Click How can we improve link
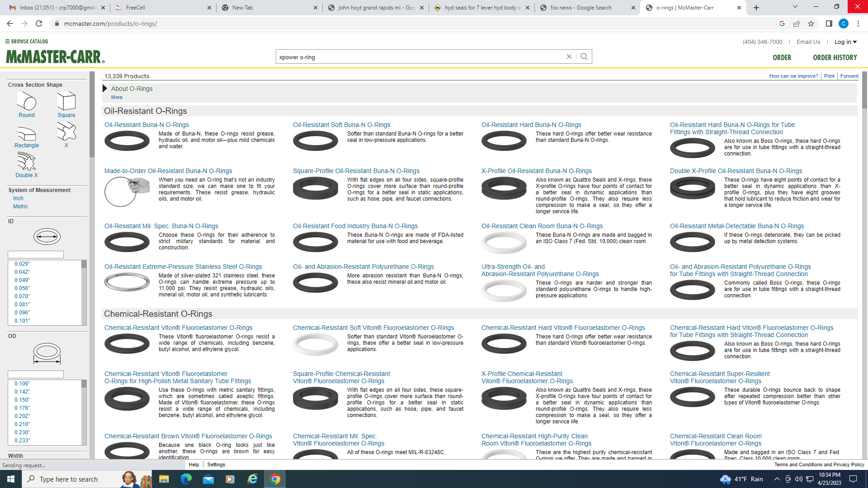The image size is (868, 488). pyautogui.click(x=793, y=76)
